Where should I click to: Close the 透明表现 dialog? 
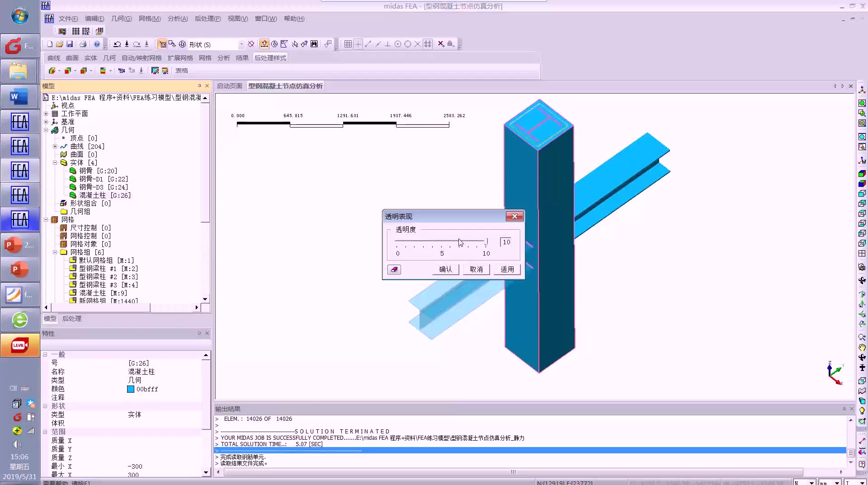tap(514, 216)
